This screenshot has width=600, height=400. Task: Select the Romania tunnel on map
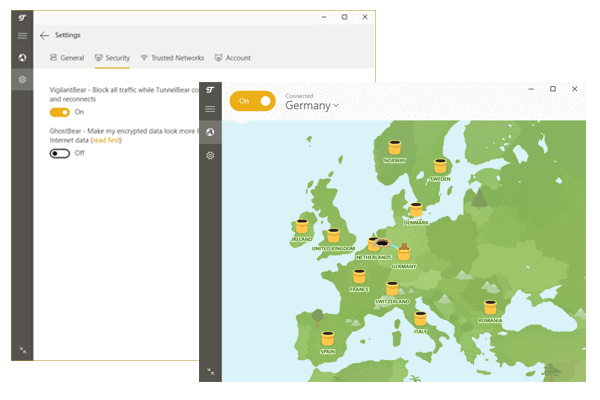490,307
